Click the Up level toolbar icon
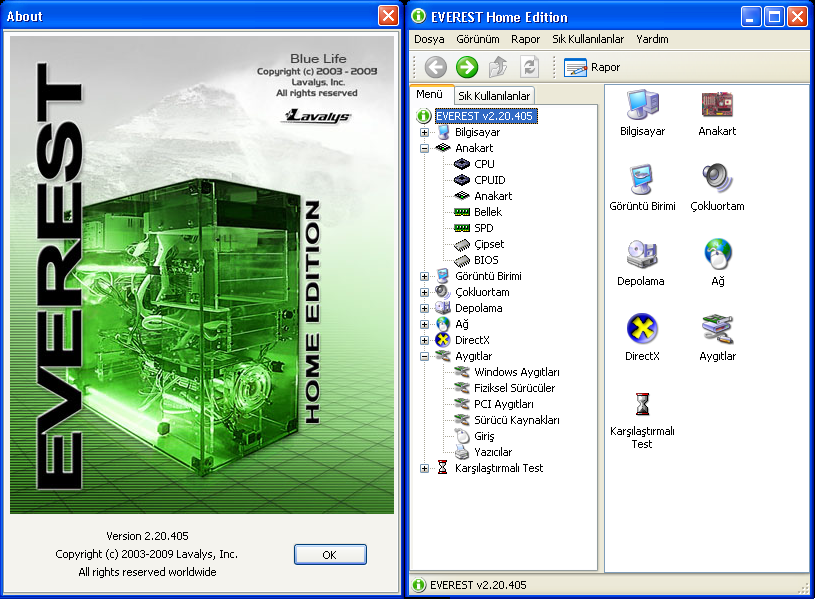 point(498,67)
